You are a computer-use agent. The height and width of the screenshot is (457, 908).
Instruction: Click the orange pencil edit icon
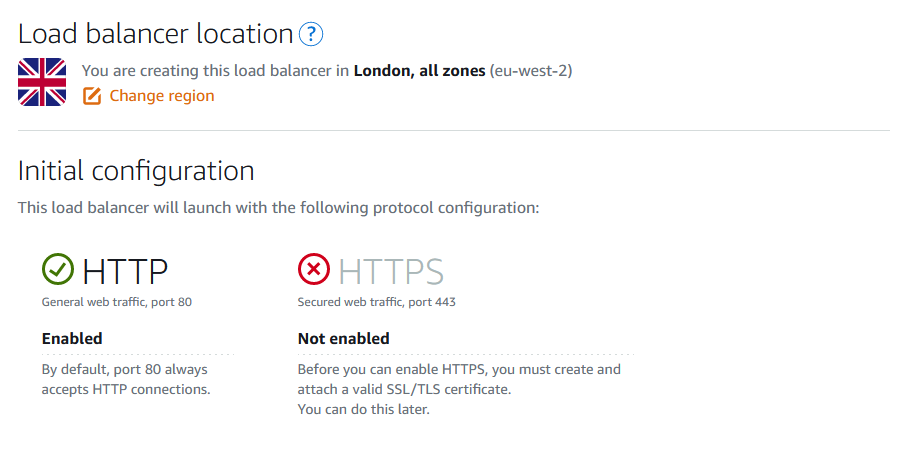coord(91,96)
